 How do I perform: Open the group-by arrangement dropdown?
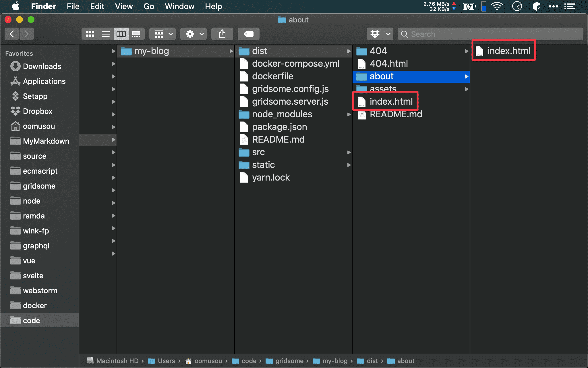(163, 34)
